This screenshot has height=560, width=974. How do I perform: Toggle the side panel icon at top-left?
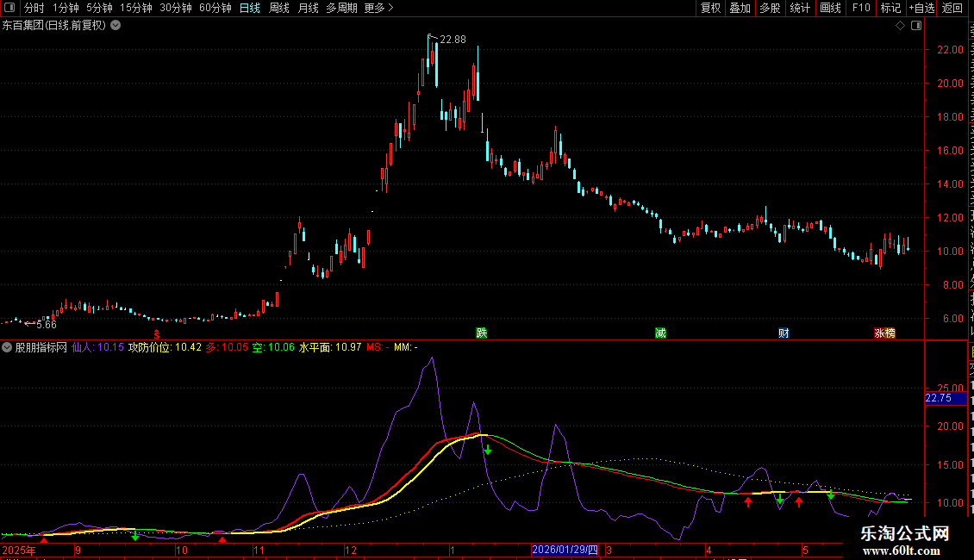click(9, 8)
